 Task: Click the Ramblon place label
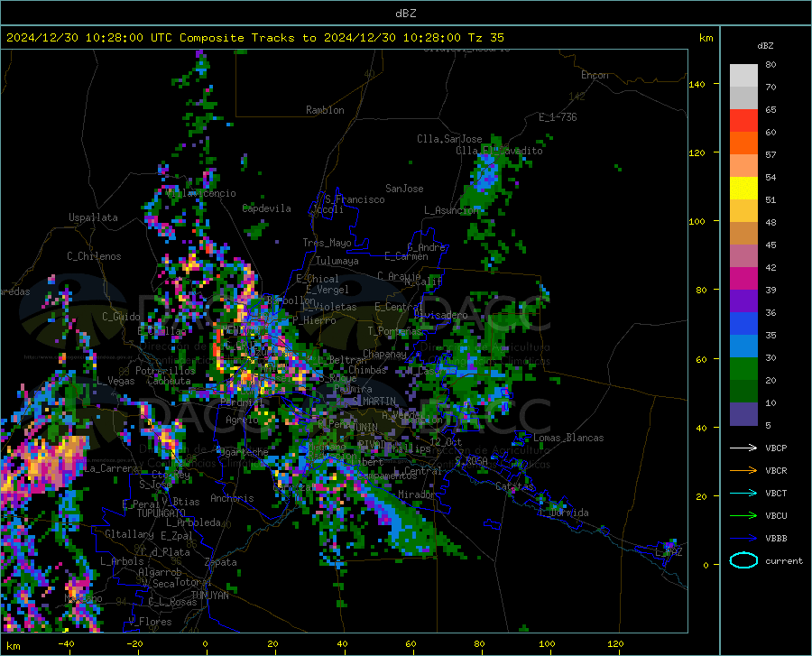(x=325, y=110)
